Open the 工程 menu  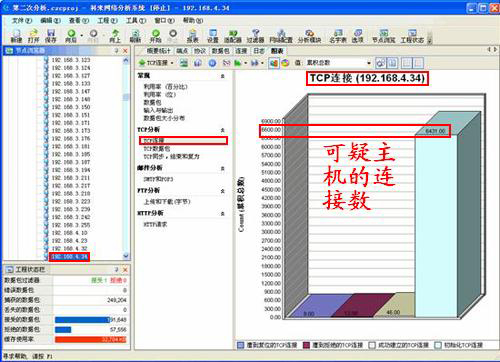point(107,20)
